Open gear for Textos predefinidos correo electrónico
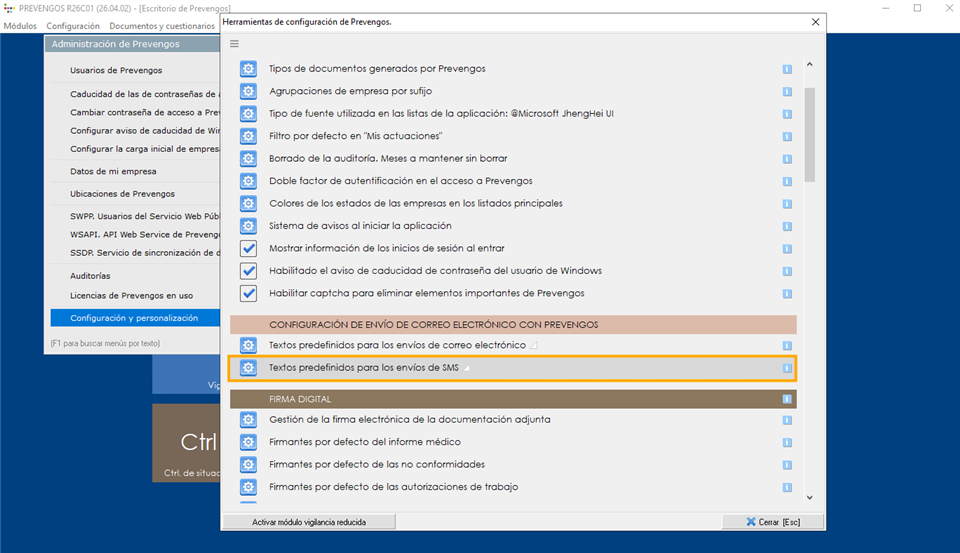This screenshot has height=553, width=960. click(248, 345)
